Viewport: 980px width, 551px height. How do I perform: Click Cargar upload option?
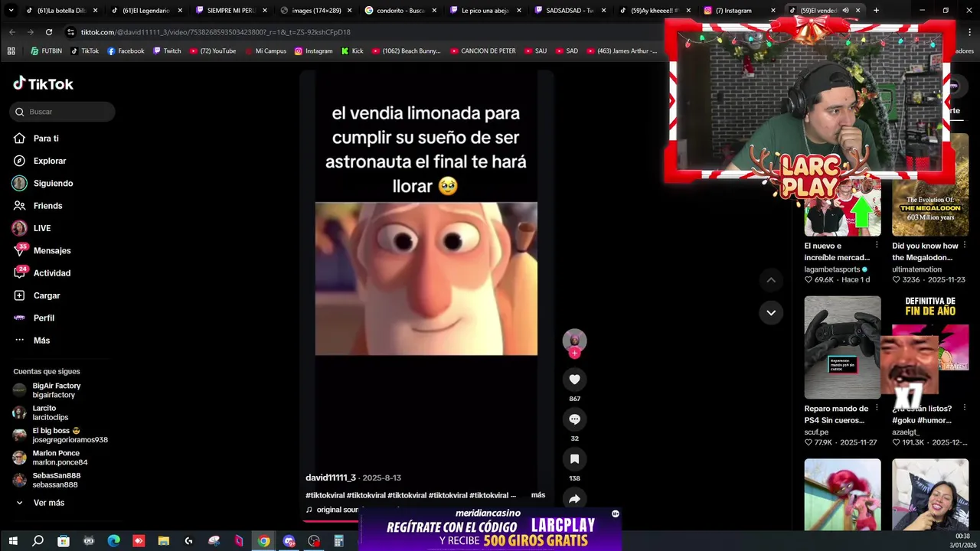click(x=37, y=295)
